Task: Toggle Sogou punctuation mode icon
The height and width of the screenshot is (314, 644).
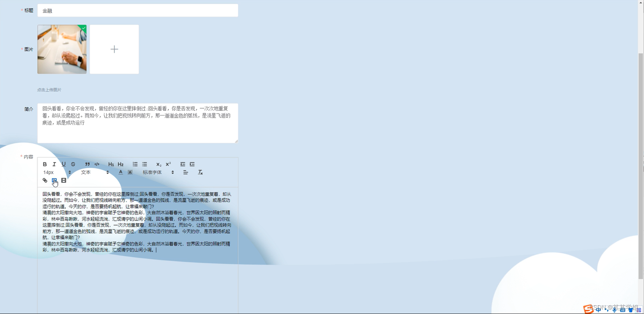Action: tap(607, 310)
